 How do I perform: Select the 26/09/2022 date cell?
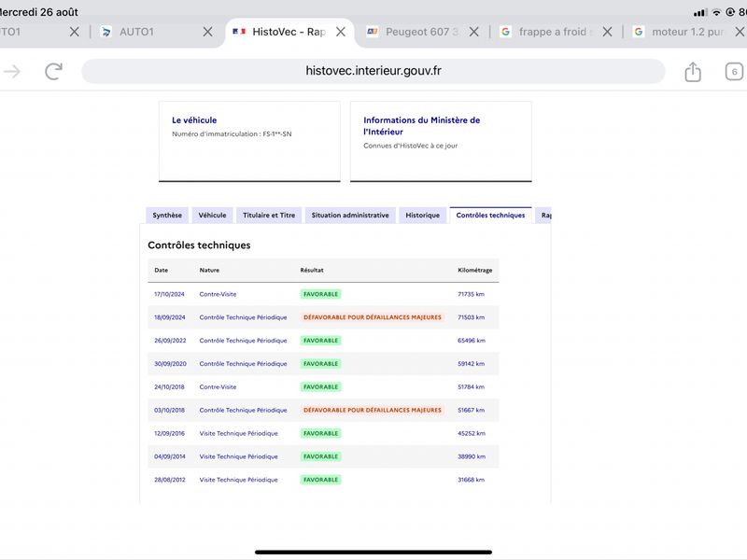[x=170, y=341]
